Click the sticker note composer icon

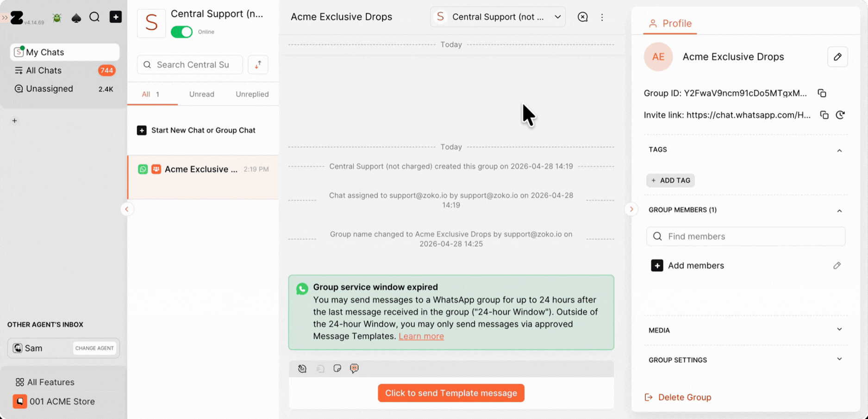point(337,369)
